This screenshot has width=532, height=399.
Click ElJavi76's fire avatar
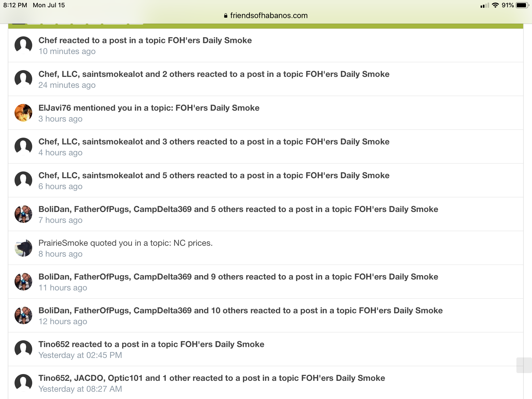[x=23, y=113]
